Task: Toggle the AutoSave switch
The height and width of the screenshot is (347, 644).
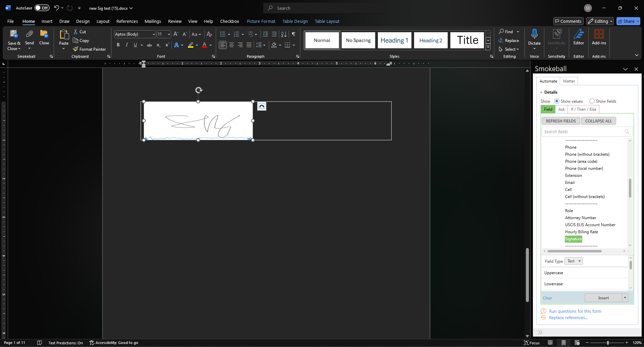Action: click(42, 8)
